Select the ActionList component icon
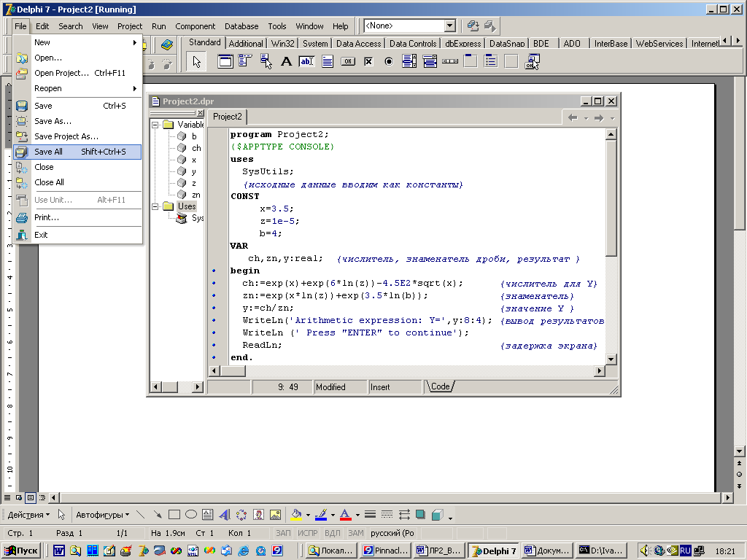 tap(532, 61)
